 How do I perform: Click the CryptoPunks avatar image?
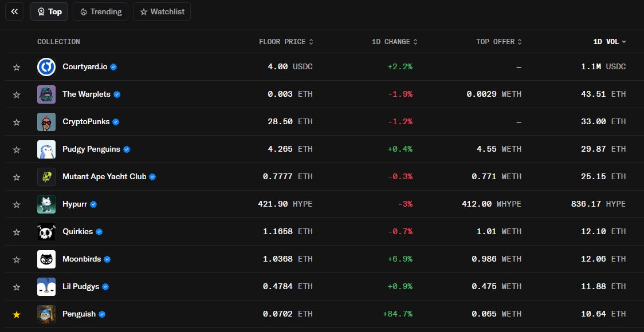[46, 122]
